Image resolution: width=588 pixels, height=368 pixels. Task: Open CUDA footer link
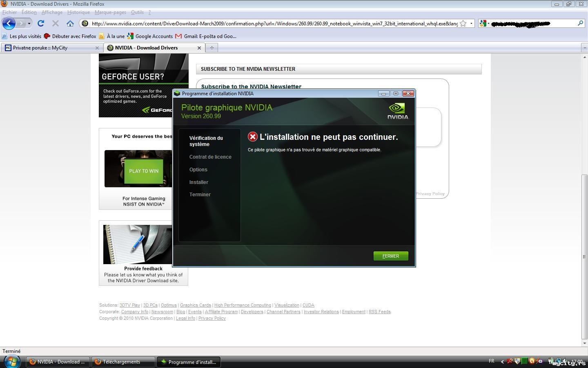(x=308, y=305)
